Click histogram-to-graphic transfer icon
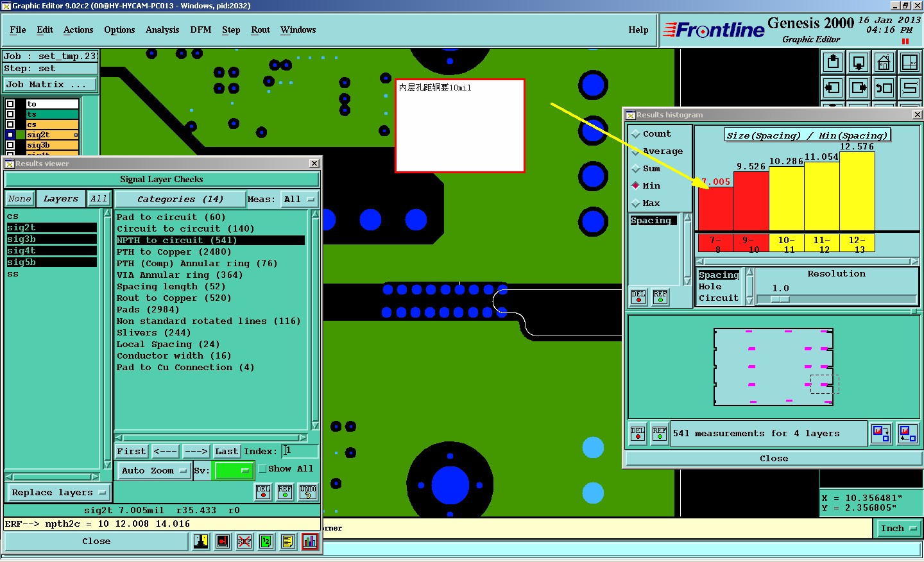Image resolution: width=924 pixels, height=562 pixels. point(881,434)
